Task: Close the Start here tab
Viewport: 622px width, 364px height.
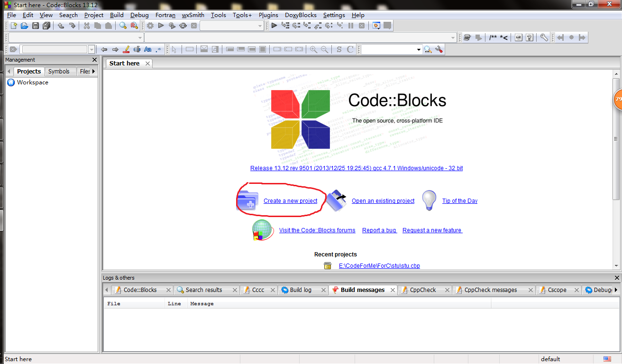Action: tap(147, 64)
